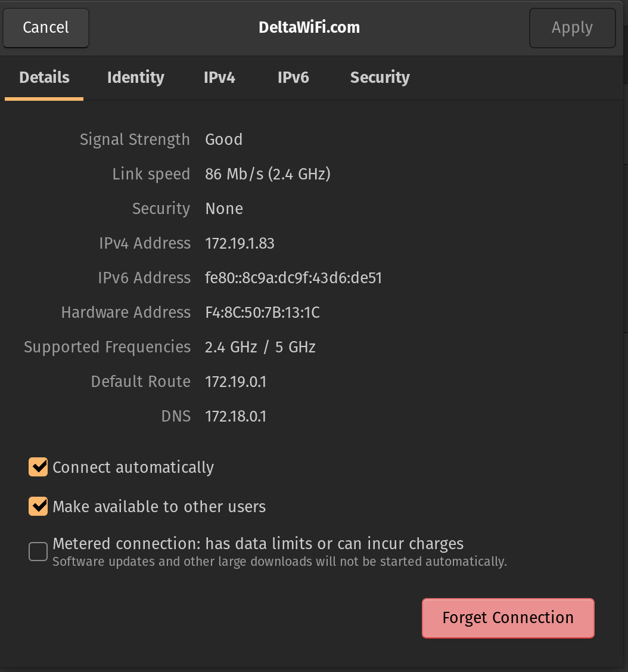Disable the Connect automatically checkbox
The width and height of the screenshot is (628, 672).
point(38,467)
